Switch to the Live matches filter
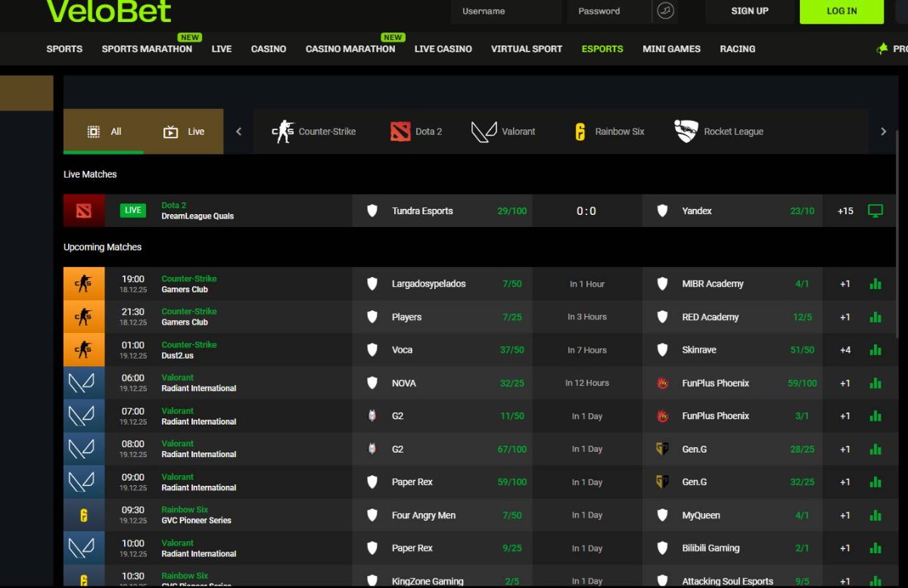The image size is (908, 588). click(x=184, y=132)
